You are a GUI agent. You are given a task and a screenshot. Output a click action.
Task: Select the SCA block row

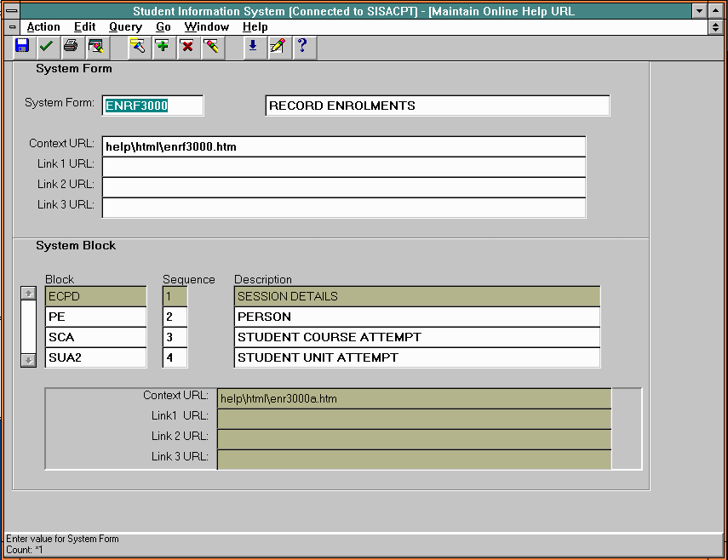coord(95,337)
